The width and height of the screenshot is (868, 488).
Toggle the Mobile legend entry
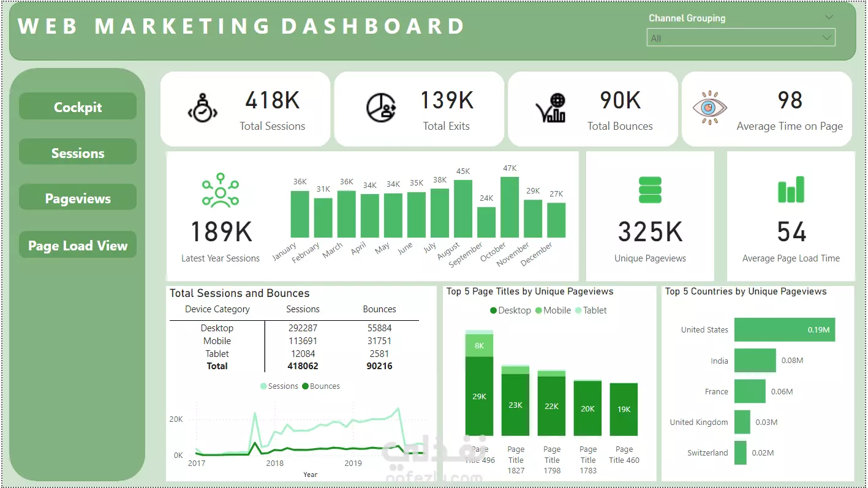click(553, 310)
